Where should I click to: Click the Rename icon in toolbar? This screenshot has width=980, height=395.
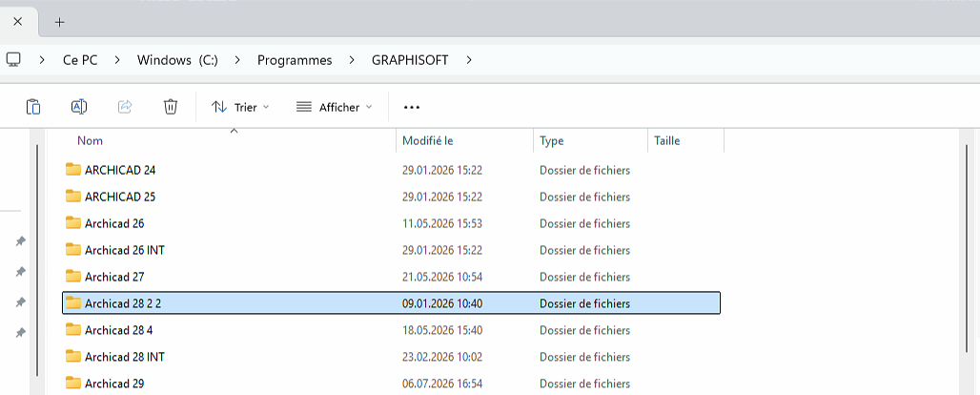coord(79,107)
